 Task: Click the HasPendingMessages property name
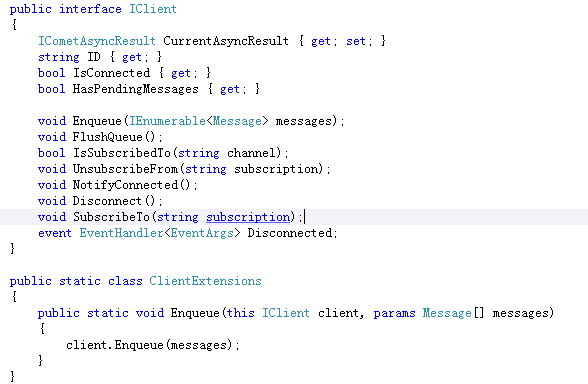pyautogui.click(x=135, y=89)
